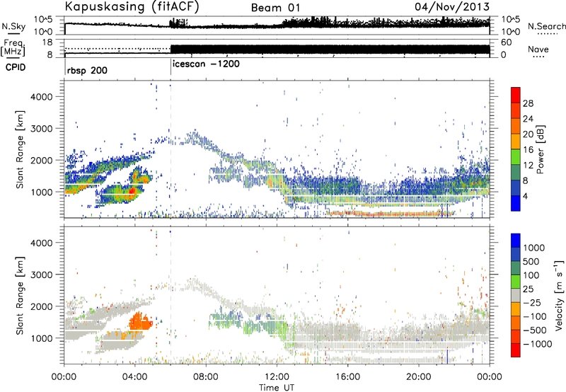
Task: Click the red bottom of the Velocity colorbar
Action: 516,350
